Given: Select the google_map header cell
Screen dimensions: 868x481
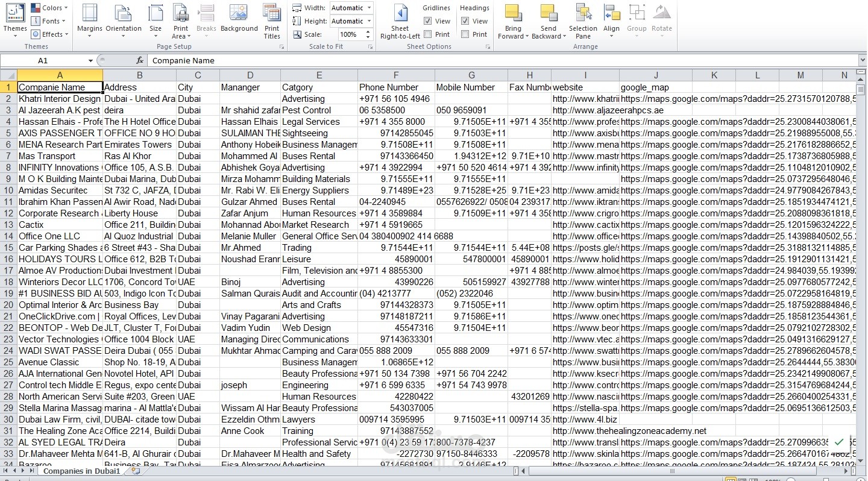Looking at the screenshot, I should click(656, 87).
